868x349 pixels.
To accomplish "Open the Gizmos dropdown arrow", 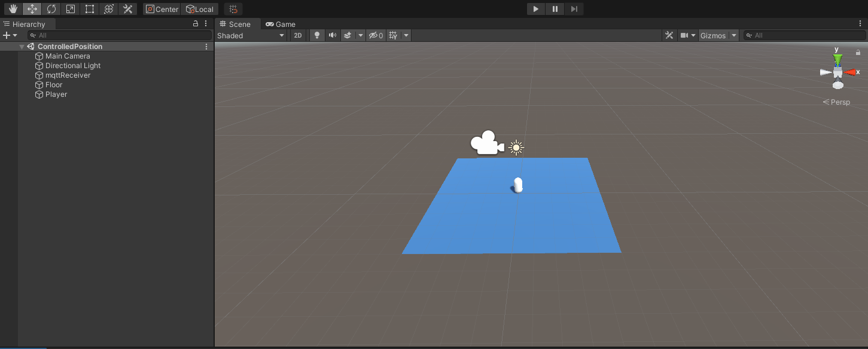I will click(734, 35).
